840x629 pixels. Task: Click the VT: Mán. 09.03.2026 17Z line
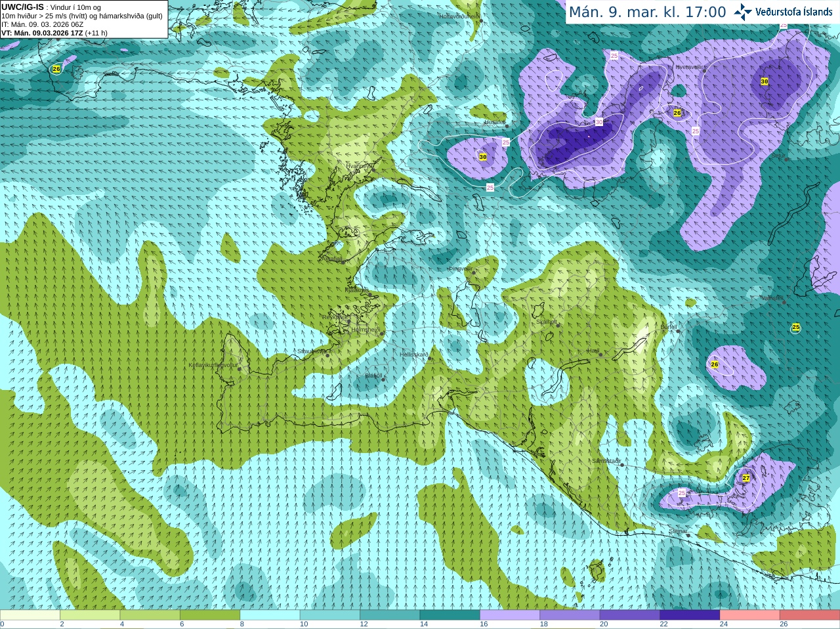pyautogui.click(x=54, y=33)
